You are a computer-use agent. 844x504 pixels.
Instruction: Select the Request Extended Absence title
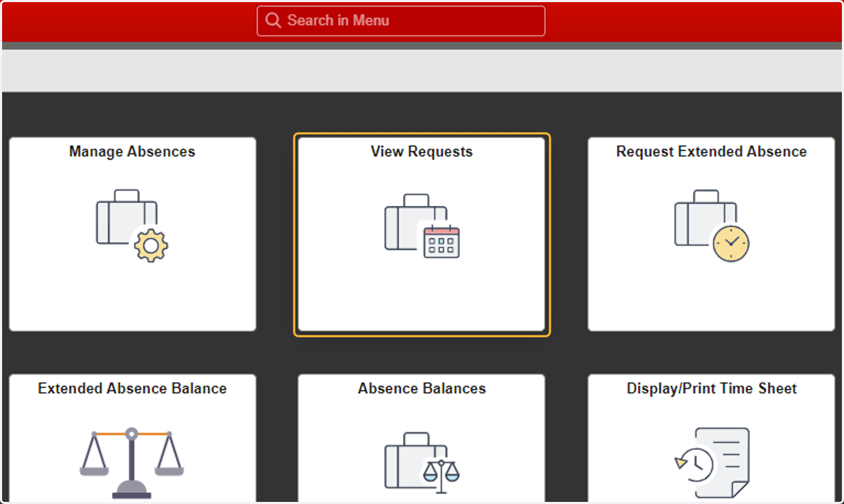[x=712, y=152]
